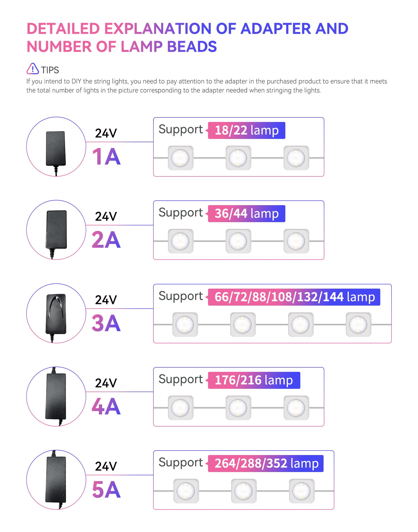The height and width of the screenshot is (532, 418).
Task: Select the 1A adapter image
Action: pyautogui.click(x=56, y=147)
